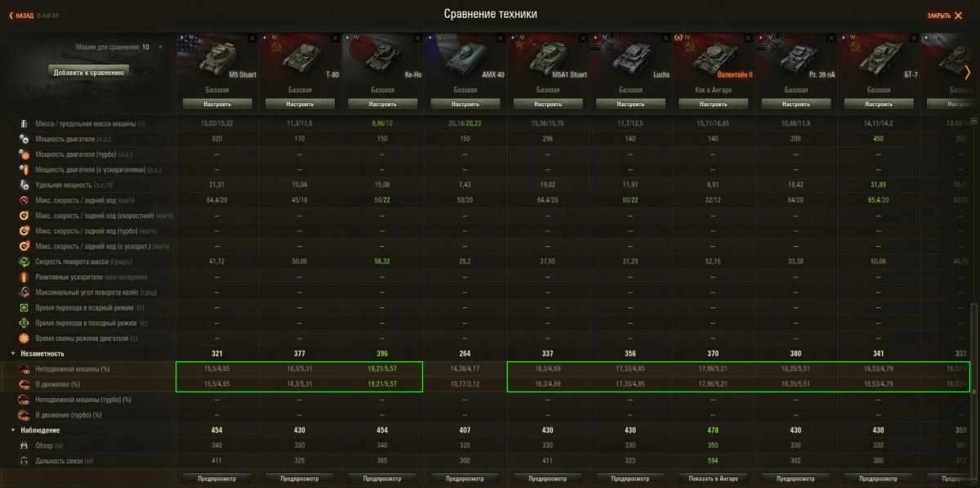
Task: Click Настроить under T-80
Action: point(300,105)
